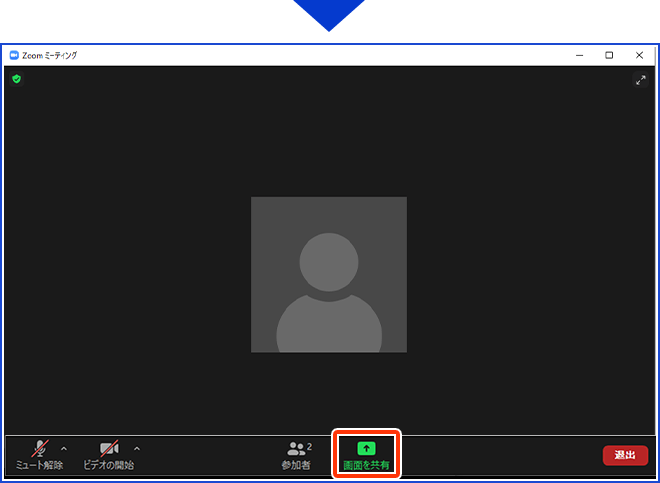
Task: Click the Zoom logo in title bar
Action: [14, 55]
